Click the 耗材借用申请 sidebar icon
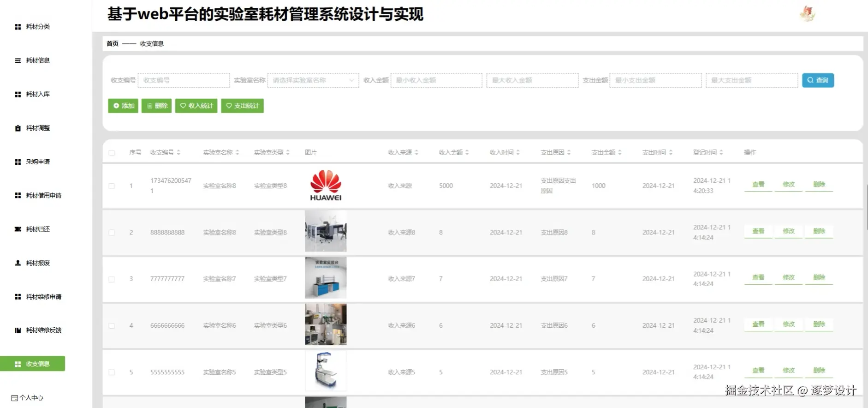The height and width of the screenshot is (408, 868). coord(18,196)
